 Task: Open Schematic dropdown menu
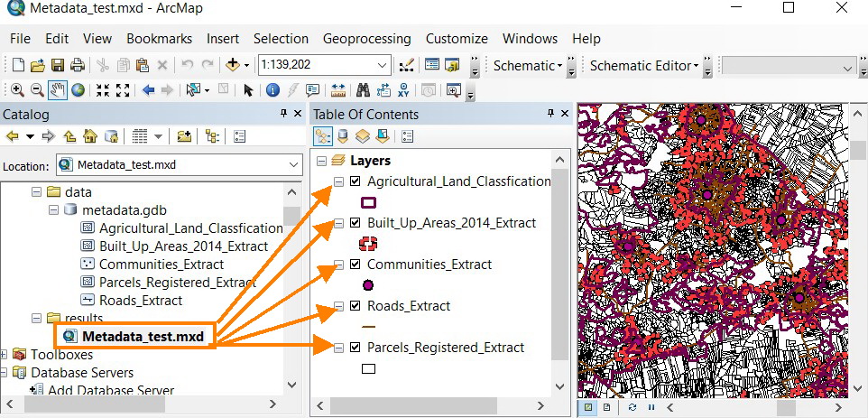pyautogui.click(x=528, y=65)
